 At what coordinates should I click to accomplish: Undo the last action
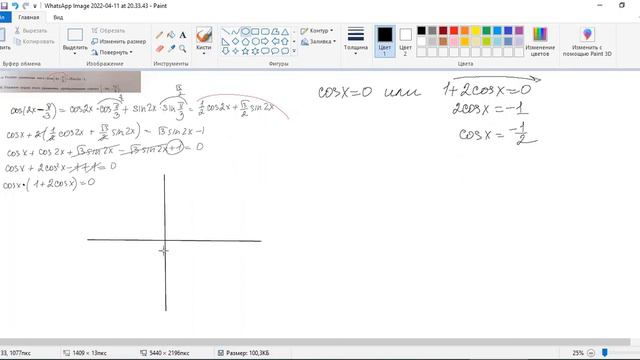point(15,6)
